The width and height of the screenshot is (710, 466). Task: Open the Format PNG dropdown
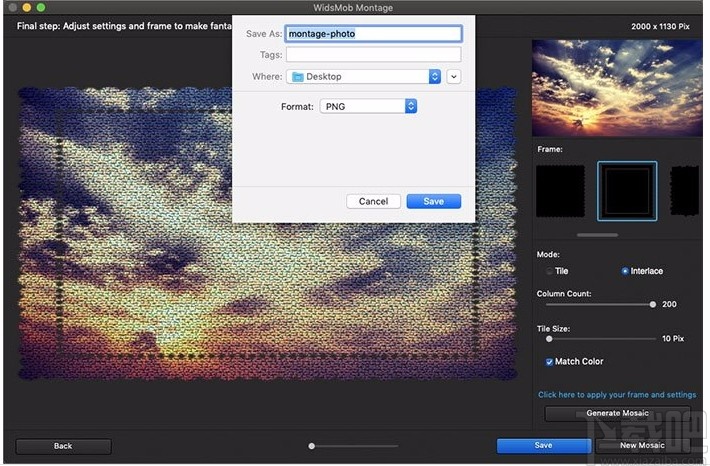[368, 106]
